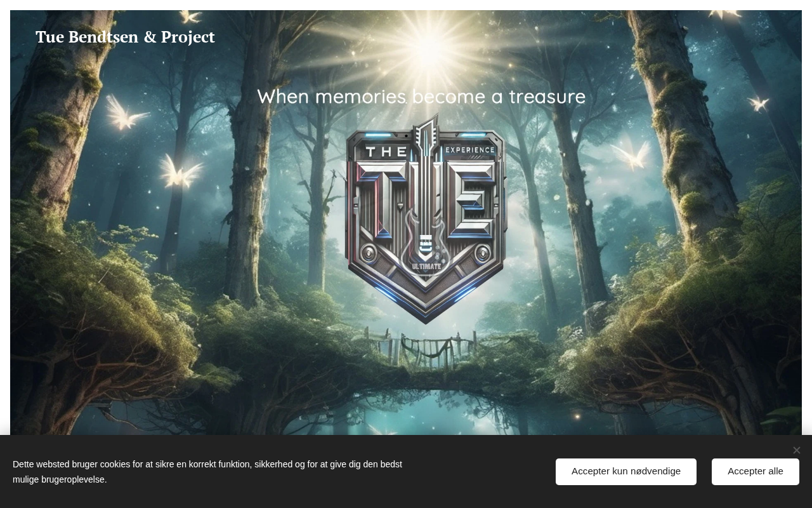Click the small butterfly near the top left

tap(190, 16)
